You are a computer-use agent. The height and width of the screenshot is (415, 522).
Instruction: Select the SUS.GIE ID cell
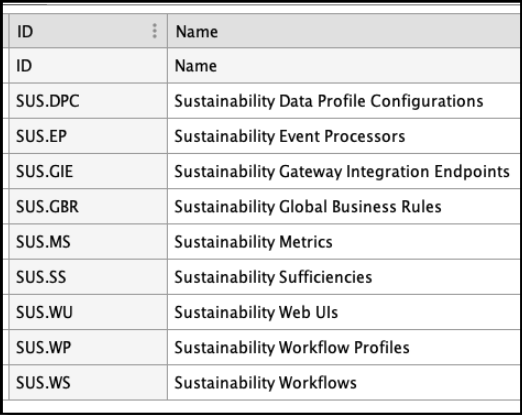pyautogui.click(x=88, y=171)
